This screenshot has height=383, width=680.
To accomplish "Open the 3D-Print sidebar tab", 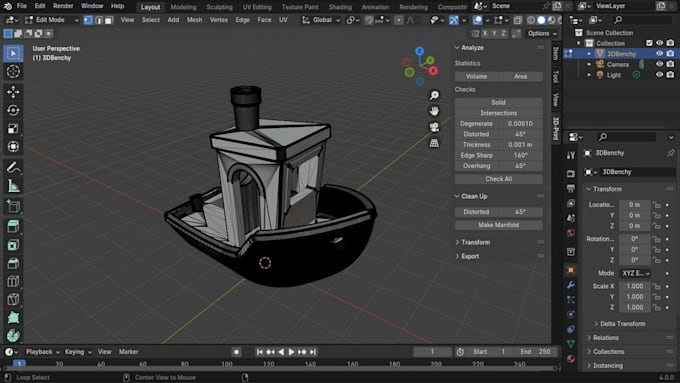I will (556, 128).
